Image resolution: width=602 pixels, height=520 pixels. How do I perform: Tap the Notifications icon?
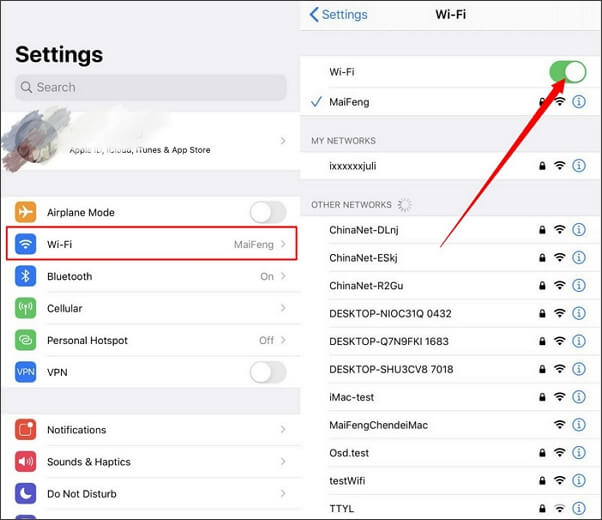pyautogui.click(x=26, y=430)
